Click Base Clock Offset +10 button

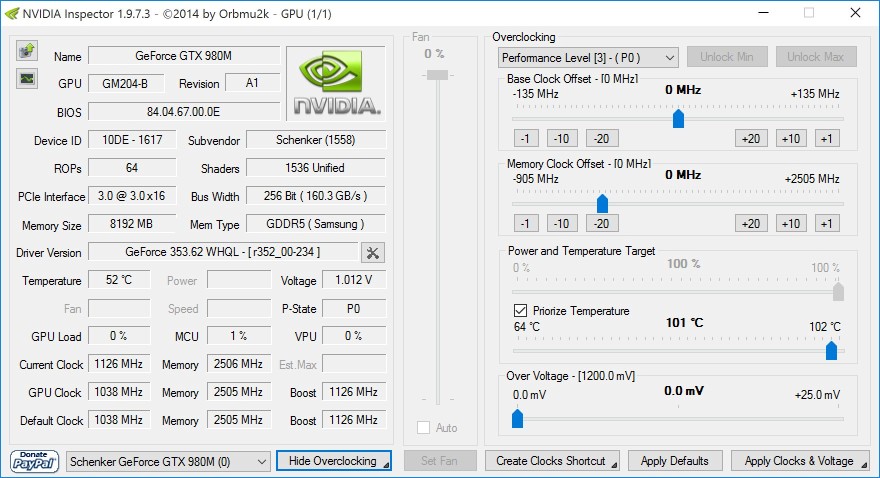tap(791, 139)
